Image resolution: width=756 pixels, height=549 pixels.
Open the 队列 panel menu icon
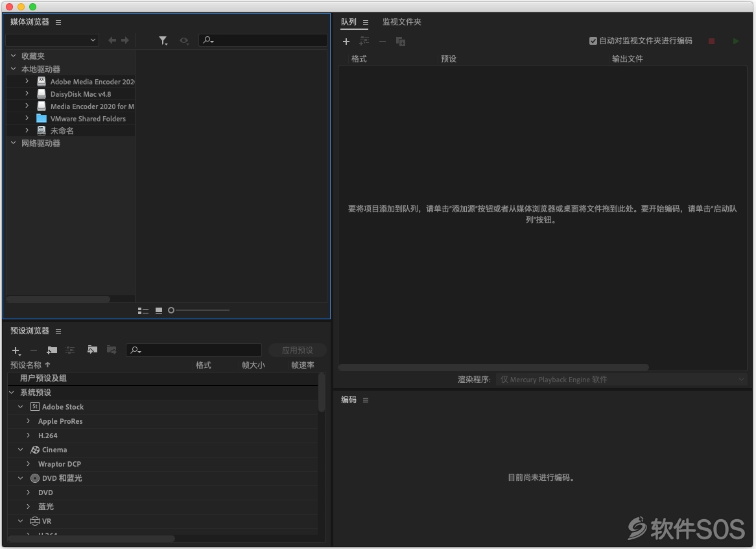[366, 22]
